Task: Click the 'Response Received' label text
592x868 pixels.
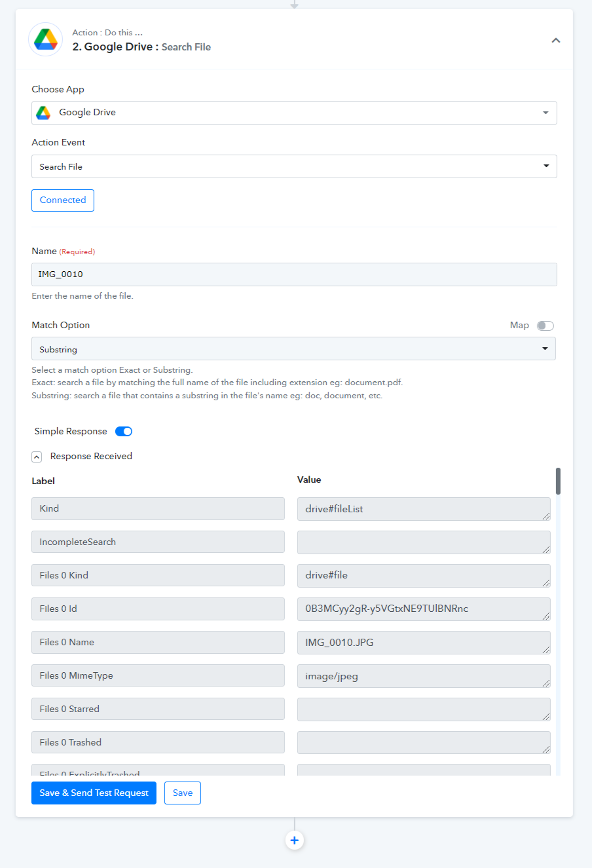Action: [91, 457]
